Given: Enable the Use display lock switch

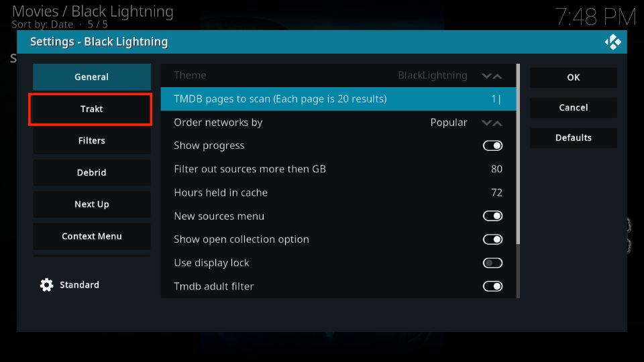Looking at the screenshot, I should tap(492, 263).
